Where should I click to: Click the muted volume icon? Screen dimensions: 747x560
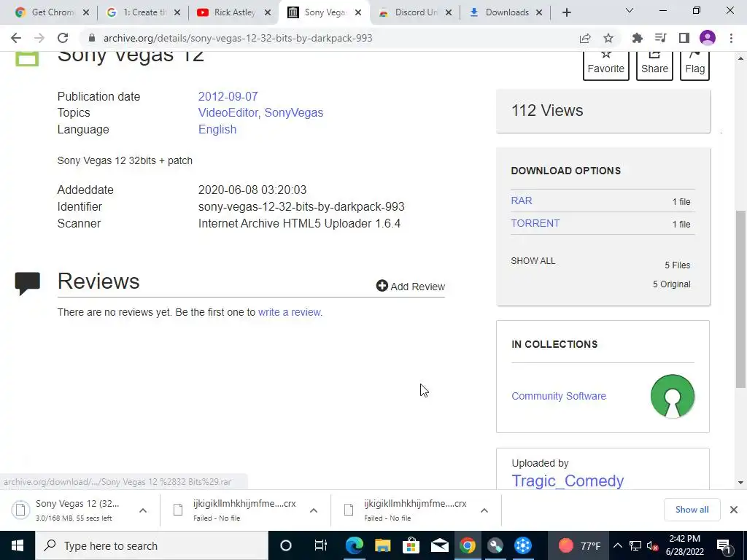[653, 545]
